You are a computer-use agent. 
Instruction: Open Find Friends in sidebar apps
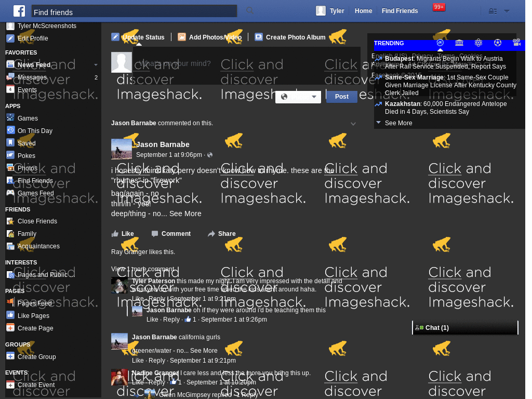(x=35, y=180)
